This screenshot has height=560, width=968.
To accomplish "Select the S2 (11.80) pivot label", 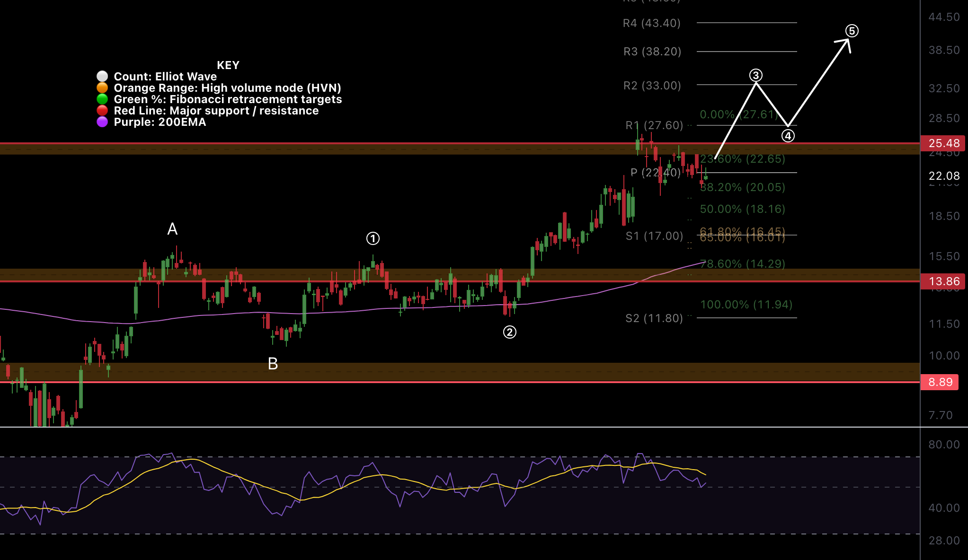I will pyautogui.click(x=654, y=318).
